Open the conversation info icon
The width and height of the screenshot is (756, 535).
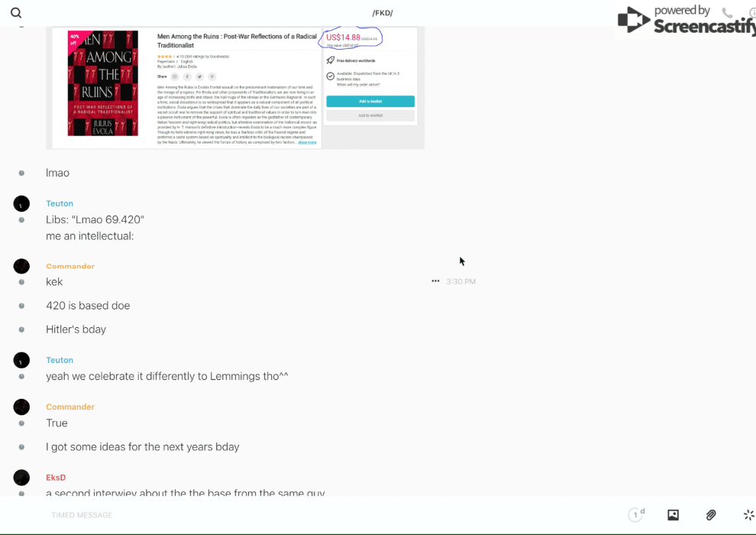[751, 13]
